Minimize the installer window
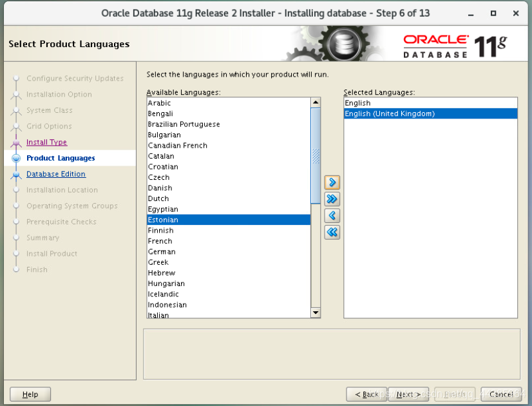 [x=470, y=14]
